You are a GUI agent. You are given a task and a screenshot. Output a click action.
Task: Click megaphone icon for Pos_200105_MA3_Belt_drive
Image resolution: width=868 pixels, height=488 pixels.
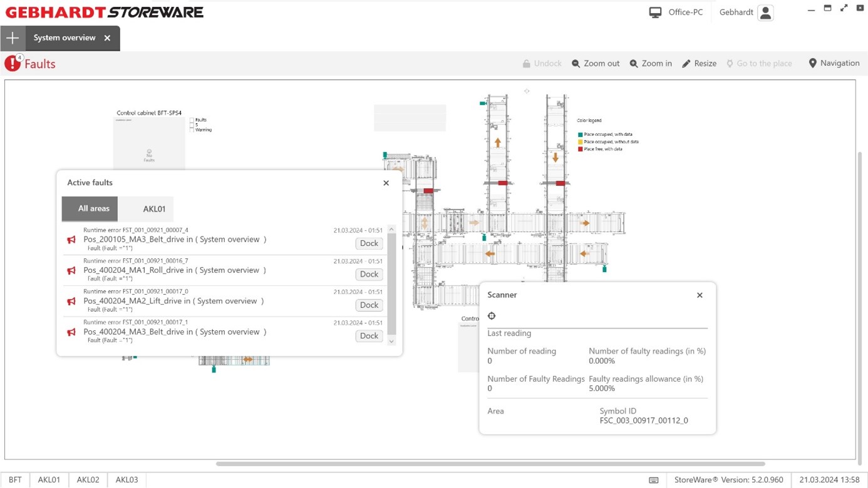coord(71,240)
